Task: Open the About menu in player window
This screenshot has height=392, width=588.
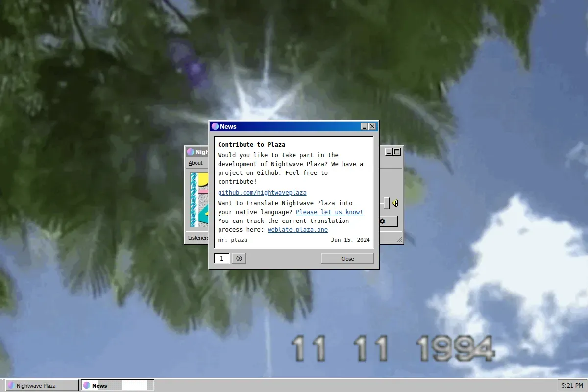Action: click(x=196, y=163)
